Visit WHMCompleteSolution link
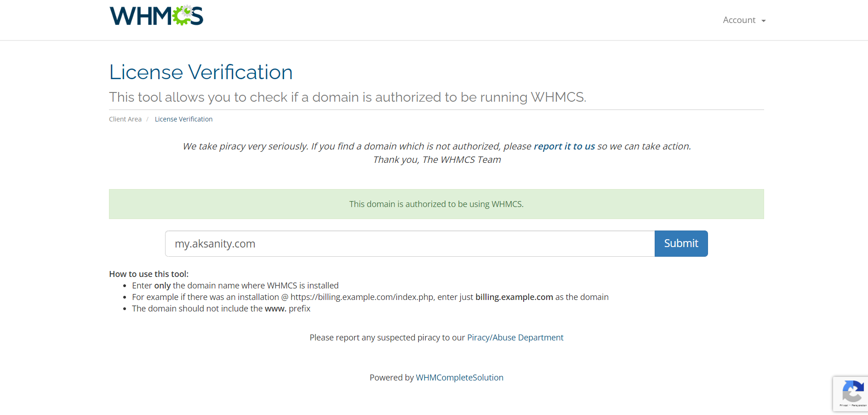Screen dimensions: 868x415 tap(459, 378)
